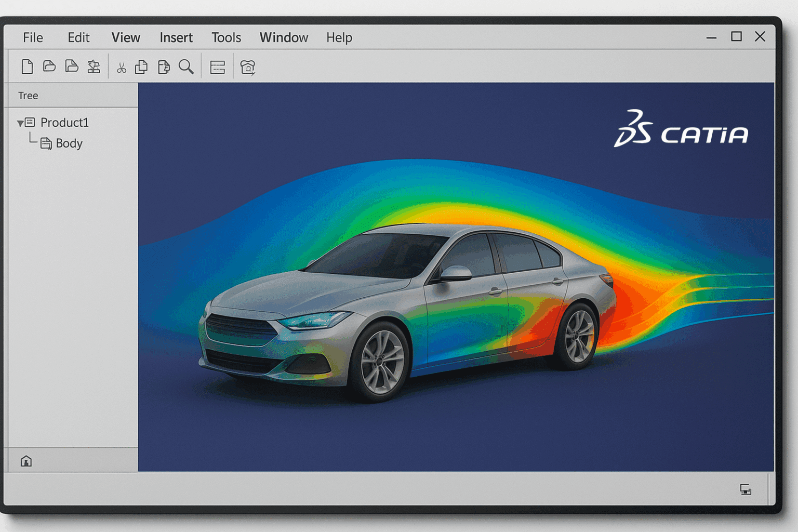This screenshot has width=798, height=532.
Task: Open an existing file using the folder icon
Action: tap(49, 66)
